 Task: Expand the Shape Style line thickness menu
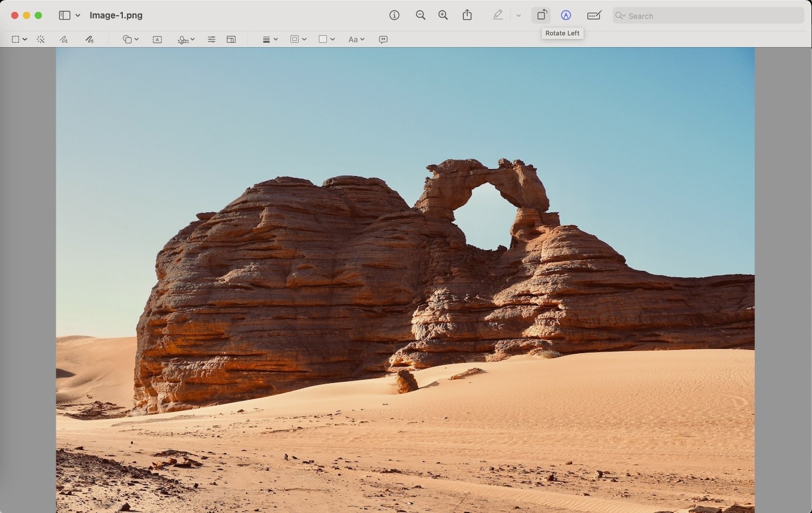click(270, 40)
